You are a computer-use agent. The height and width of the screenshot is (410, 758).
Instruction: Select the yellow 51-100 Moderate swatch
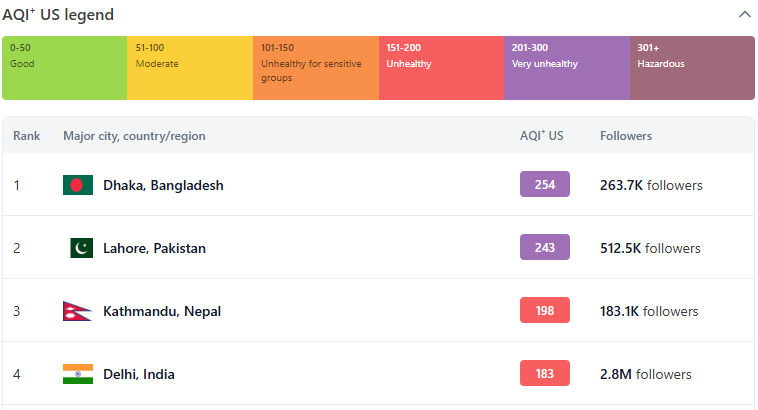[190, 68]
